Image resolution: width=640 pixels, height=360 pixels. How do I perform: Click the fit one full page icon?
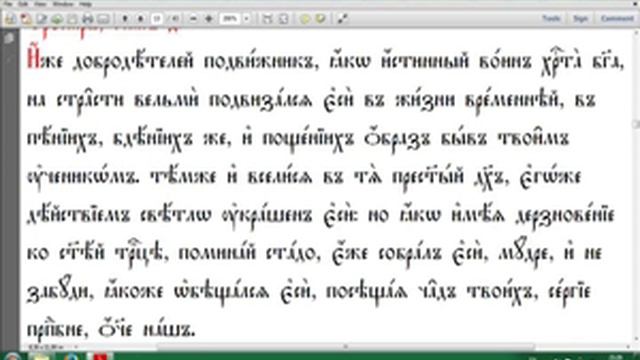tap(283, 19)
